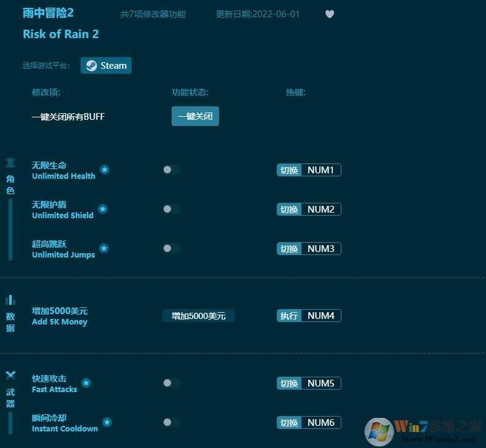Click the 角色 character category icon
The image size is (486, 448).
(x=10, y=162)
